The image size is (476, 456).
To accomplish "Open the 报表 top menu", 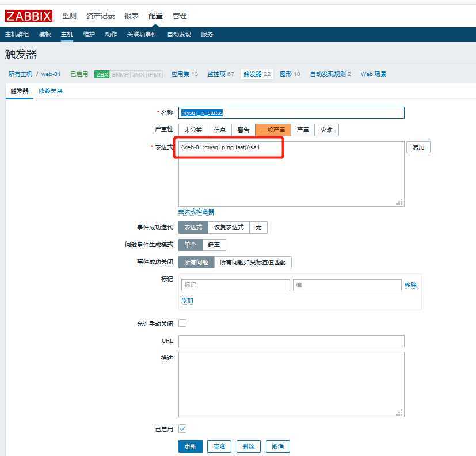I will point(131,16).
